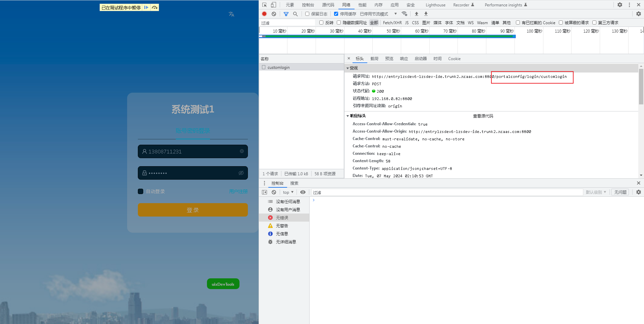Check the 自动登录 checkbox
Viewport: 644px width, 324px height.
141,191
